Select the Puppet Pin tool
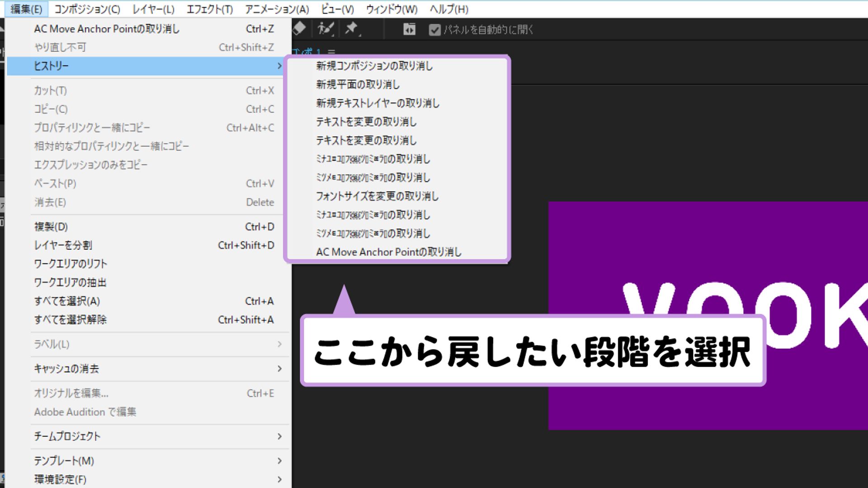Image resolution: width=868 pixels, height=488 pixels. click(x=350, y=28)
